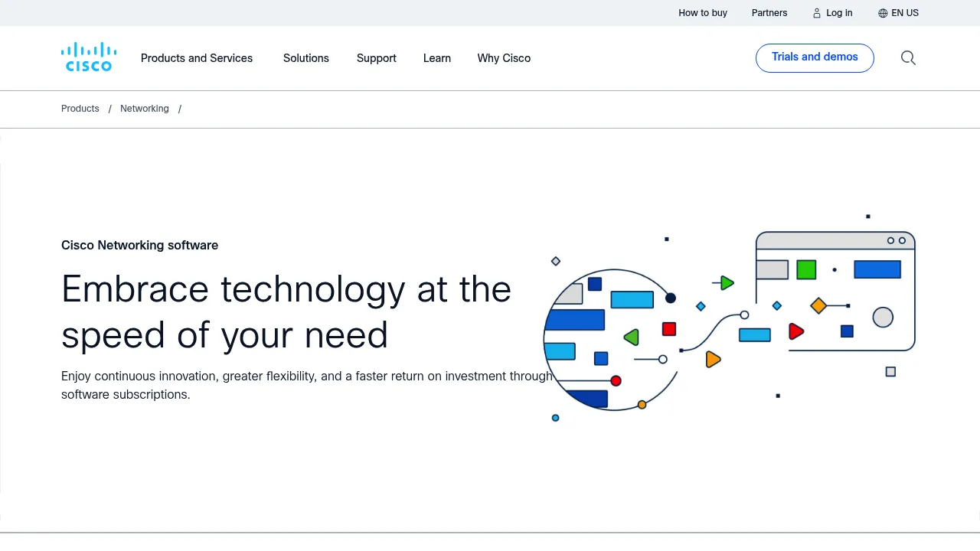980x551 pixels.
Task: Go to Networking breadcrumb
Action: pos(145,109)
